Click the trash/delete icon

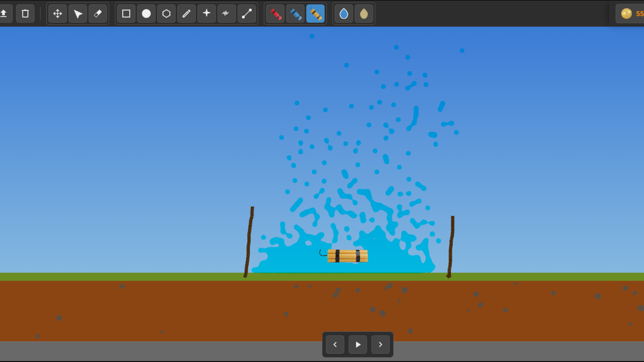pyautogui.click(x=25, y=14)
